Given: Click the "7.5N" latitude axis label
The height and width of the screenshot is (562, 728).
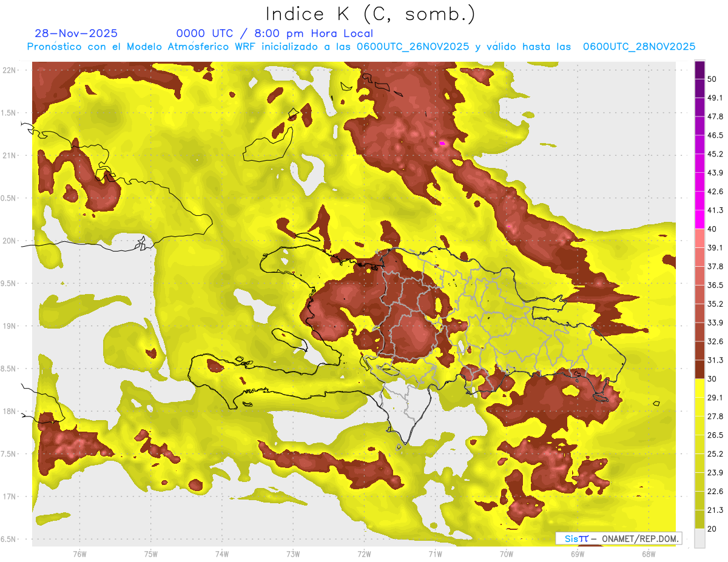Looking at the screenshot, I should click(8, 454).
